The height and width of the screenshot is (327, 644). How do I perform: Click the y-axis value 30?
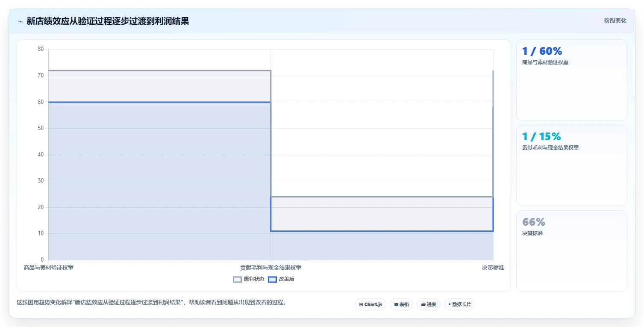[41, 181]
